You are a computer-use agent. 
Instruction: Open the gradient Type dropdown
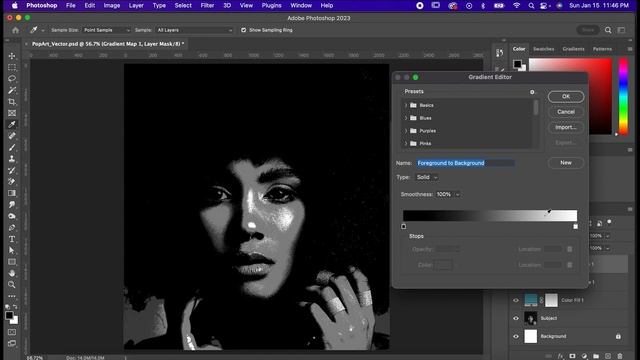point(427,177)
